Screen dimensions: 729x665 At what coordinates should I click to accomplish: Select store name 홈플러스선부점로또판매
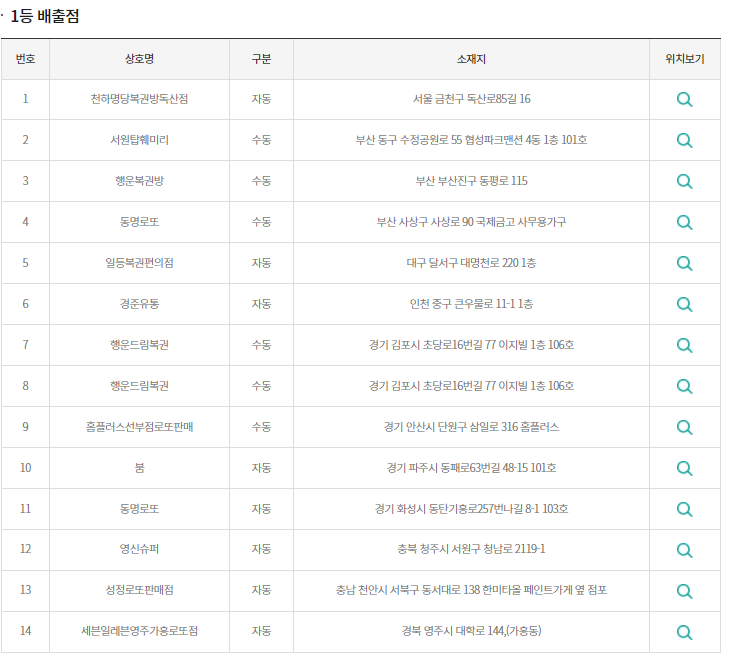139,426
